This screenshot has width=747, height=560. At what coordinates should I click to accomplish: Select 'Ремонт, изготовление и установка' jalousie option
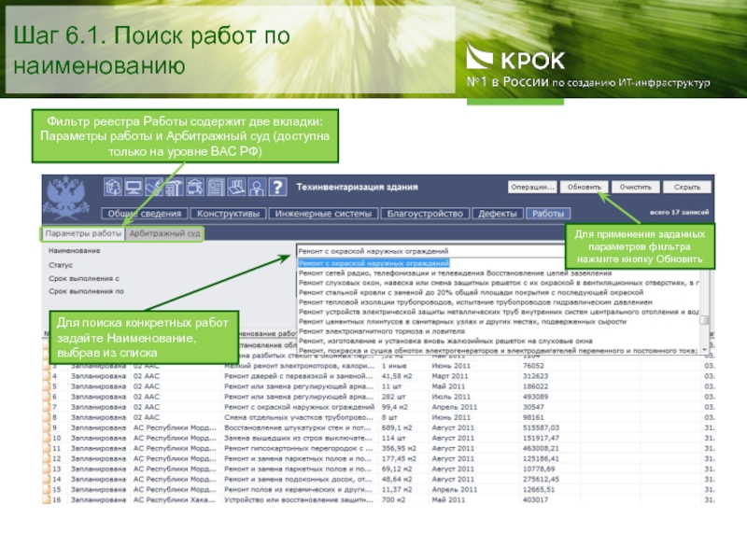coord(445,341)
